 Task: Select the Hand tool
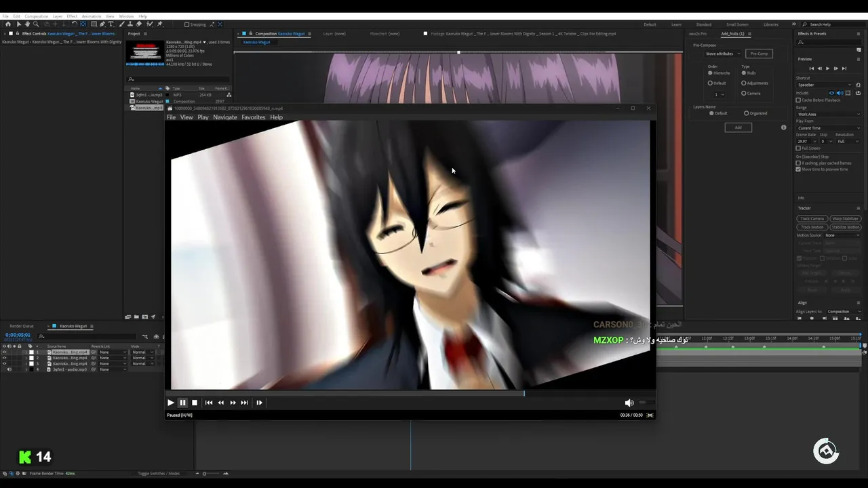pyautogui.click(x=27, y=24)
